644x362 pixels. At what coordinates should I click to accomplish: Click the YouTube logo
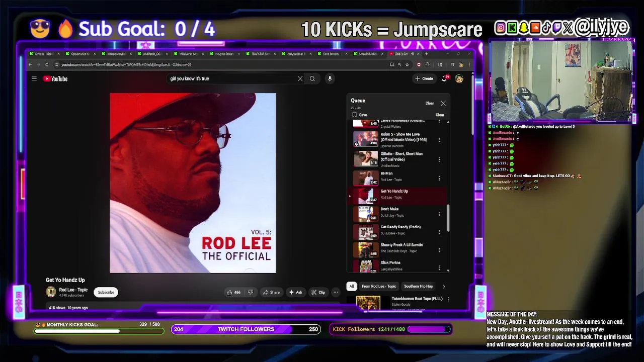(x=55, y=78)
